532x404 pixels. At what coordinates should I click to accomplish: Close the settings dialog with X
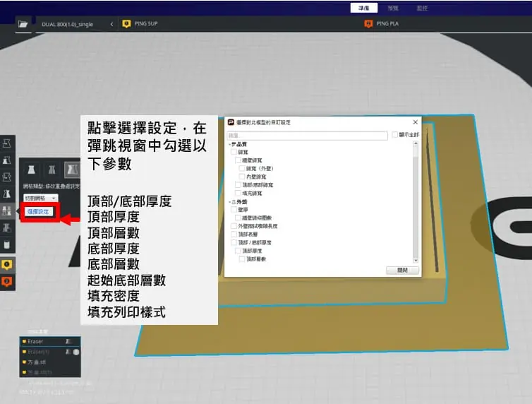416,122
